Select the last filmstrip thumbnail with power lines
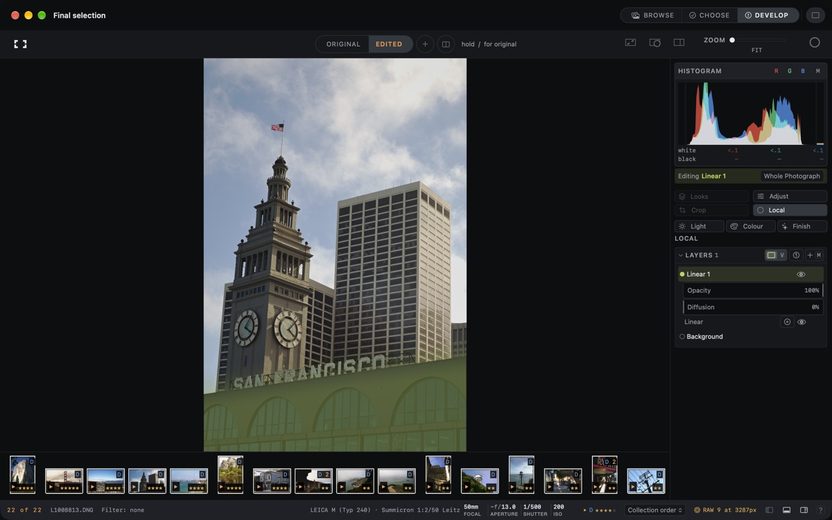This screenshot has height=520, width=832. (x=646, y=481)
